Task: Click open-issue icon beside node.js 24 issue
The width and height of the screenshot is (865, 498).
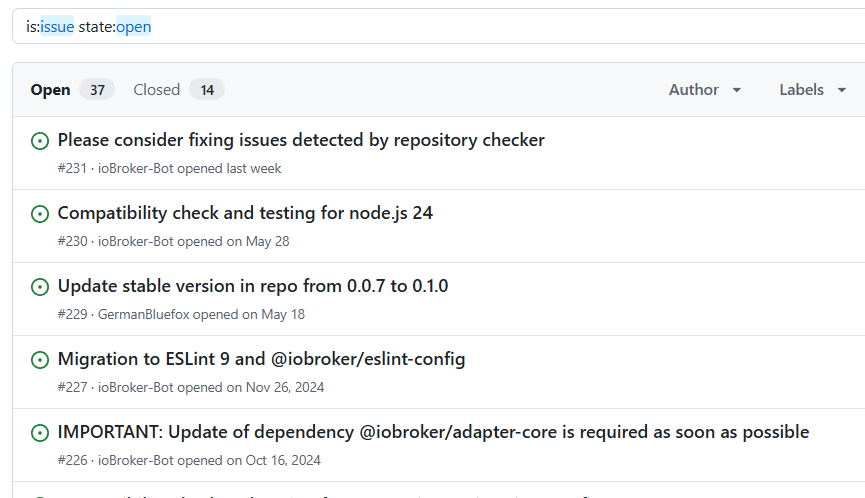Action: click(x=40, y=214)
